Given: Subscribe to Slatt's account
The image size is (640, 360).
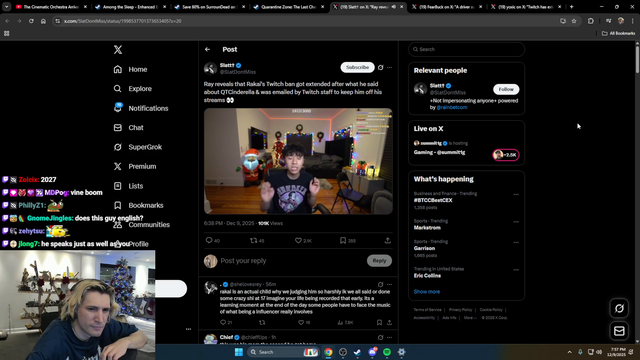Looking at the screenshot, I should coord(357,67).
